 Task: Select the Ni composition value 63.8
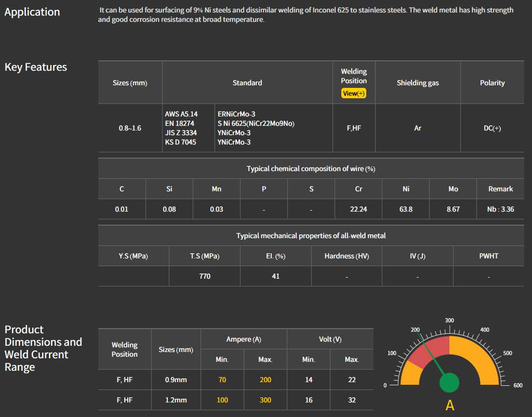pos(406,209)
